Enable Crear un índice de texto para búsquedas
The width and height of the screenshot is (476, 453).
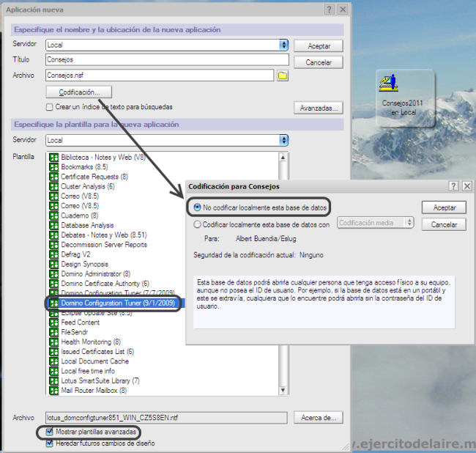click(x=49, y=107)
